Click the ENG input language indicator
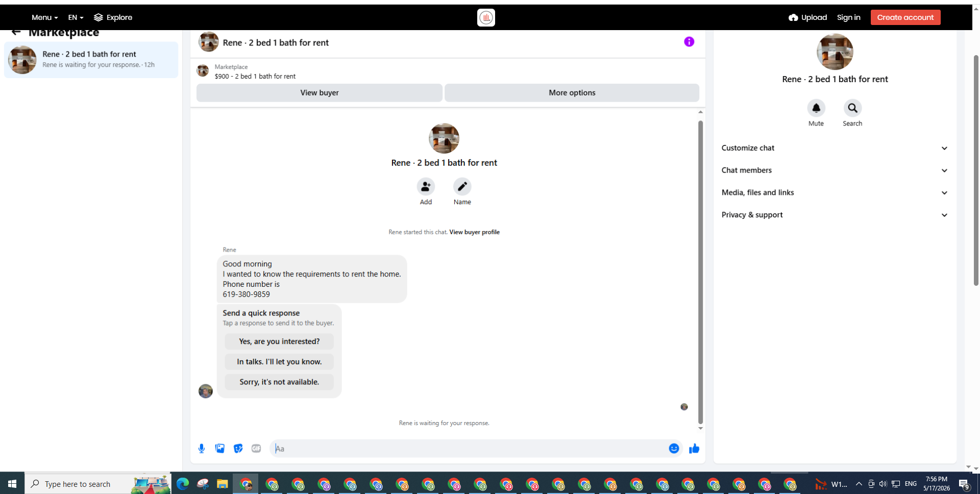980x494 pixels. click(911, 484)
